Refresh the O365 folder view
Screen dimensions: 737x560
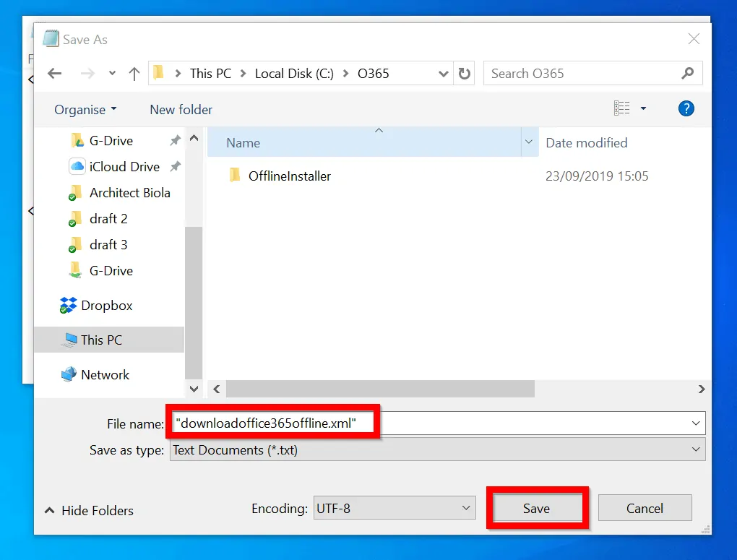click(465, 73)
